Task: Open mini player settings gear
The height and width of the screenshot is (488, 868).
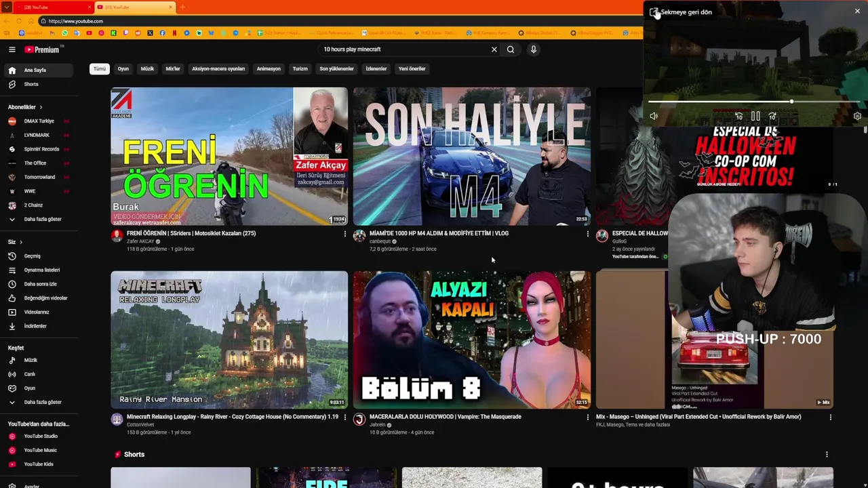Action: point(857,117)
